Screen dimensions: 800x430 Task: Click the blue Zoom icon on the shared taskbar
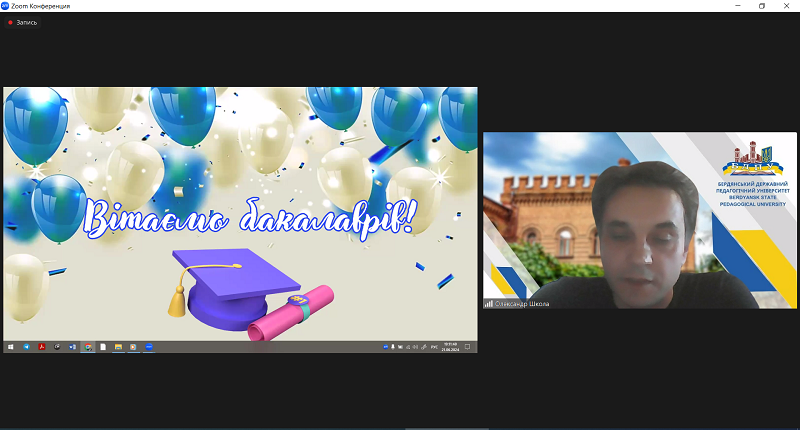pyautogui.click(x=149, y=347)
